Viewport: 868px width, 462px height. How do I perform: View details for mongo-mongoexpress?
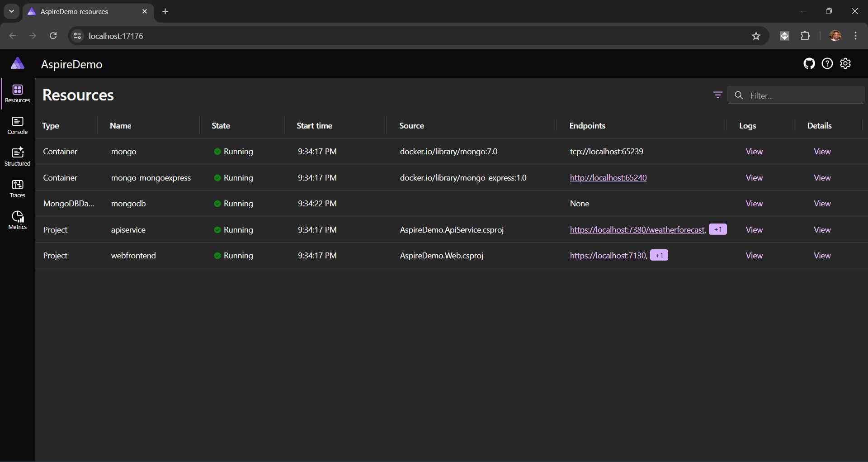point(822,178)
